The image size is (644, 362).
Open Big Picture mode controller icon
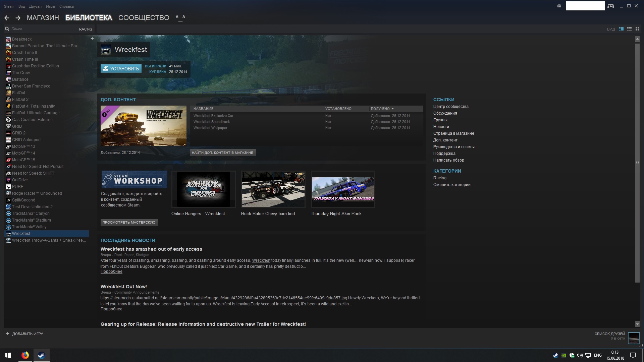click(x=611, y=6)
